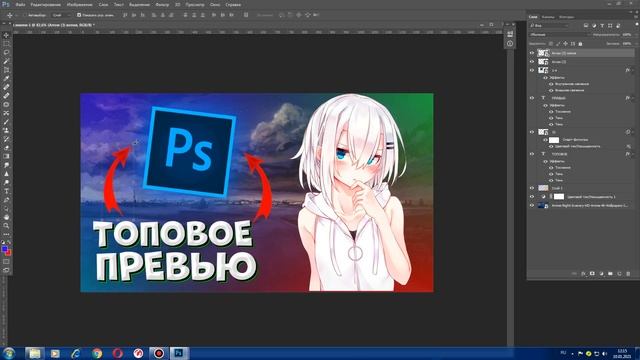640x360 pixels.
Task: Select the Zoom tool
Action: coord(6,225)
